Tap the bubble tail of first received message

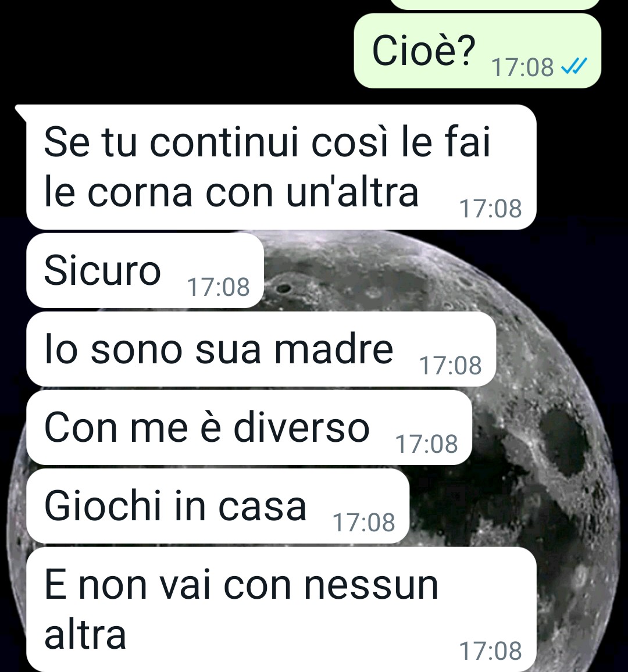[x=22, y=112]
